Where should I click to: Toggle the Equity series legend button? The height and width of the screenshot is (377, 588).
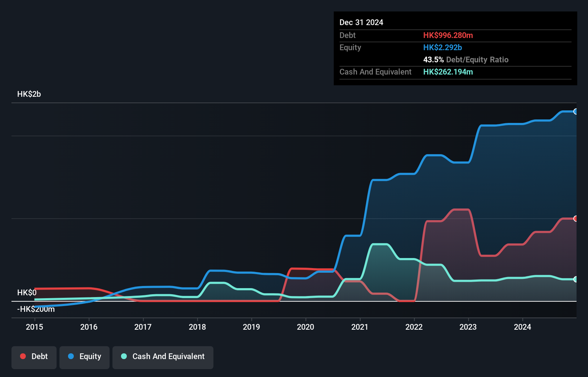(85, 357)
